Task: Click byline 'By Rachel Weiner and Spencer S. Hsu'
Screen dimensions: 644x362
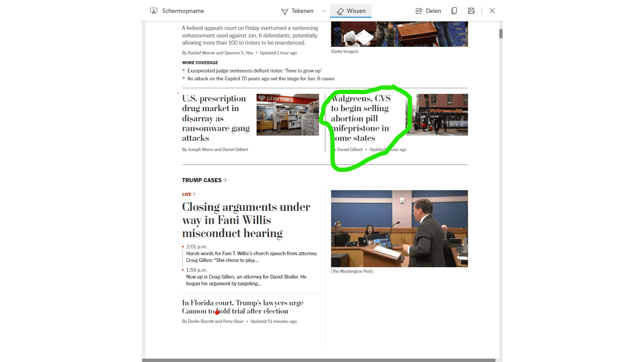Action: click(x=217, y=53)
